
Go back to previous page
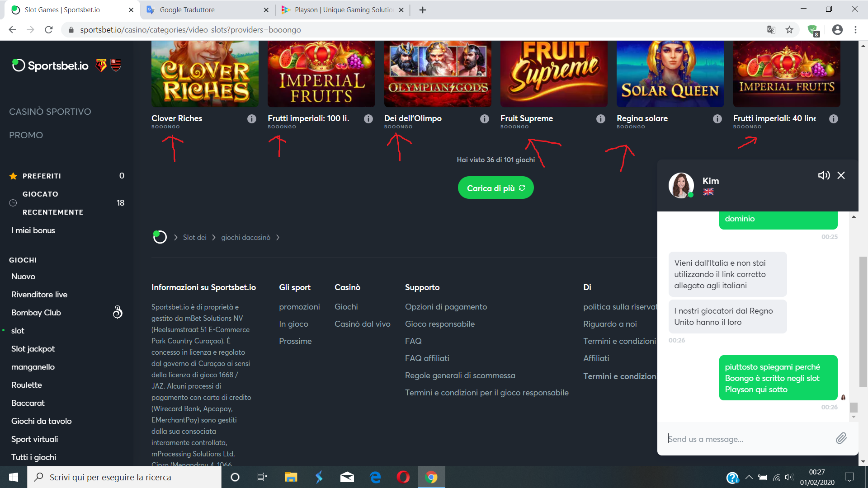(13, 30)
